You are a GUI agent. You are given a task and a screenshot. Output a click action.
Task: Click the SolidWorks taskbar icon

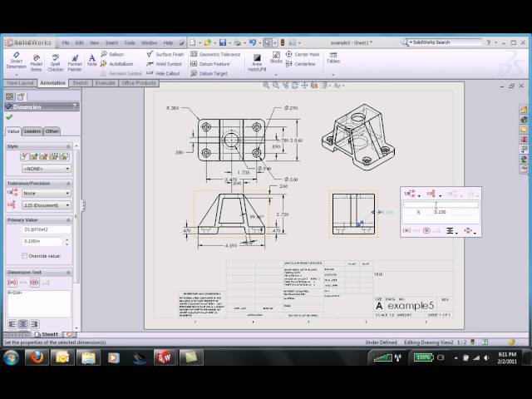click(165, 357)
